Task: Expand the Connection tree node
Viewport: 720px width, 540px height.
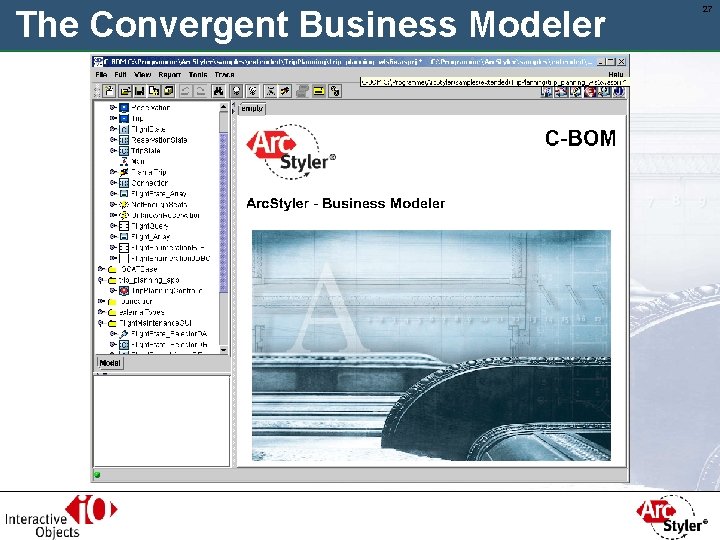Action: click(x=112, y=183)
